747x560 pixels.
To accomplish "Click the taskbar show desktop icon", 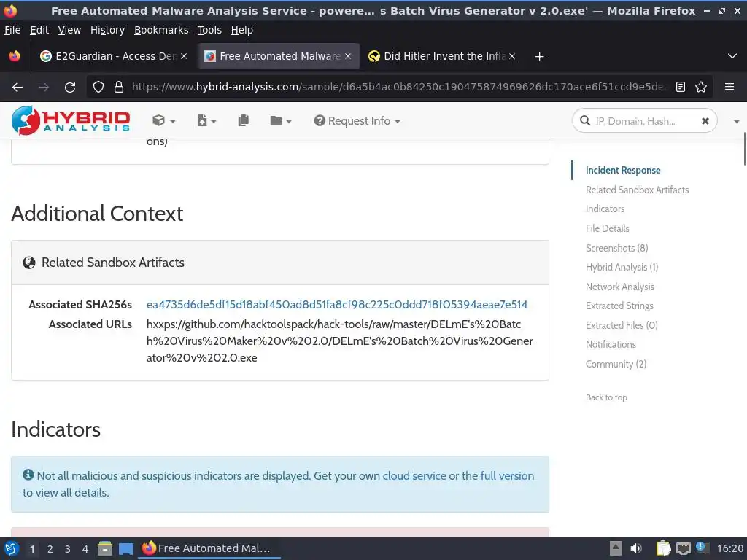I will [x=125, y=548].
